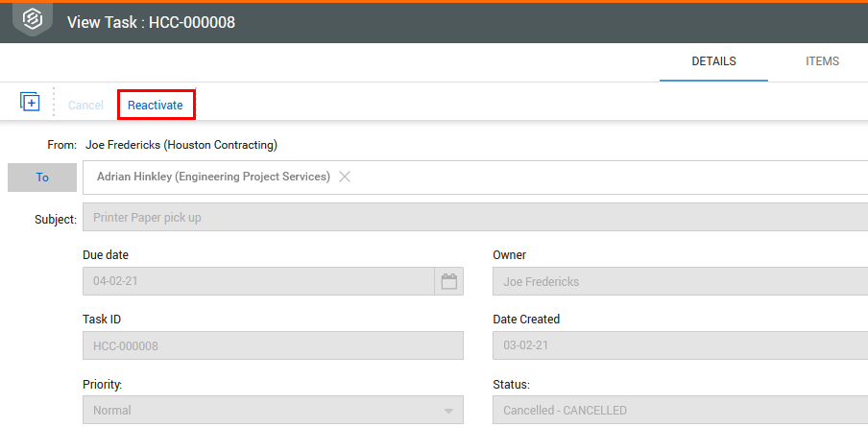
Task: Open the Items tab
Action: point(822,61)
